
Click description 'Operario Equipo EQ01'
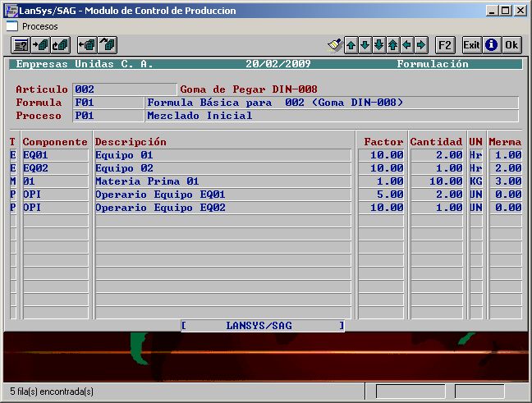click(x=222, y=195)
